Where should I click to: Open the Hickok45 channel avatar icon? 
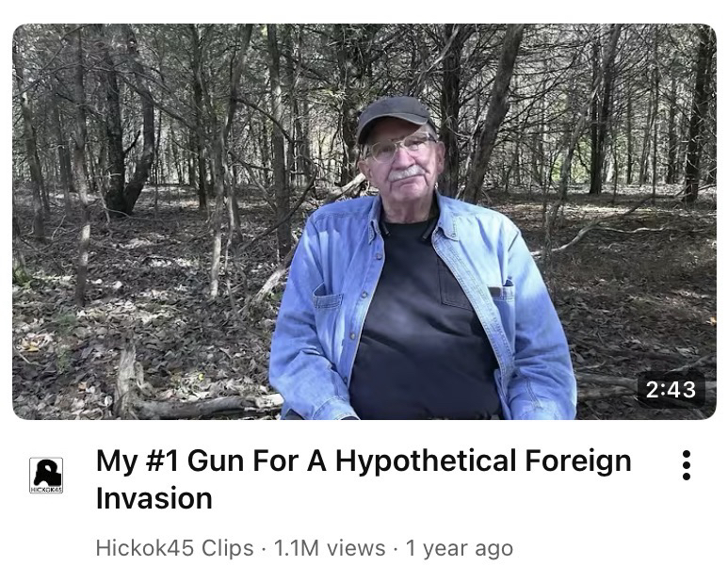[x=46, y=475]
